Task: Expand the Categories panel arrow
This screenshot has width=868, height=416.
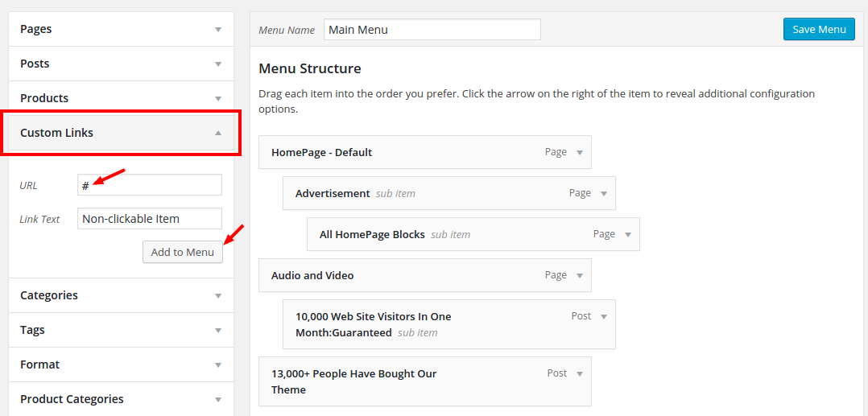Action: coord(218,296)
